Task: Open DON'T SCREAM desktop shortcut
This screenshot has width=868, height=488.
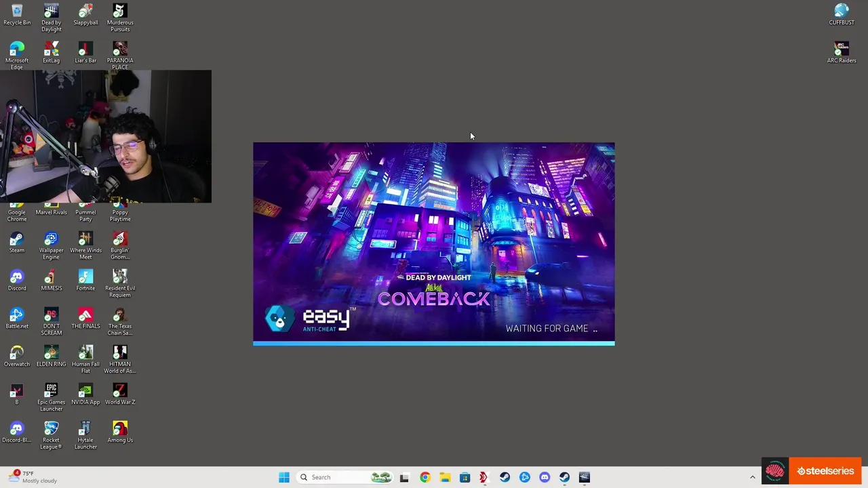Action: [51, 321]
